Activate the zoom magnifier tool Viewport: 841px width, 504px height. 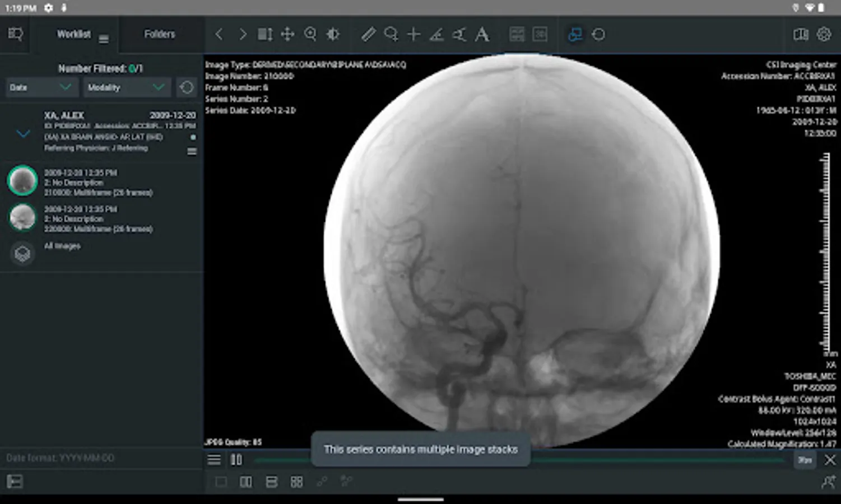tap(310, 35)
